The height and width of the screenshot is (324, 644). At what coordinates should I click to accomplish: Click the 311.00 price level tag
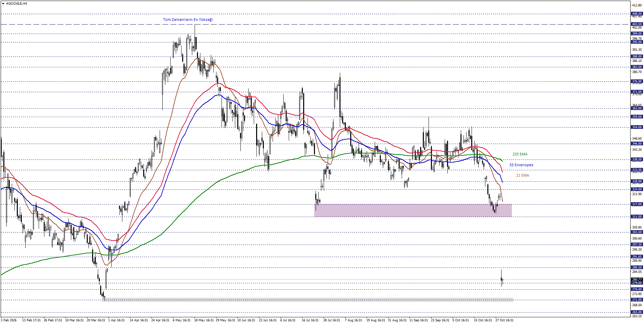point(637,217)
